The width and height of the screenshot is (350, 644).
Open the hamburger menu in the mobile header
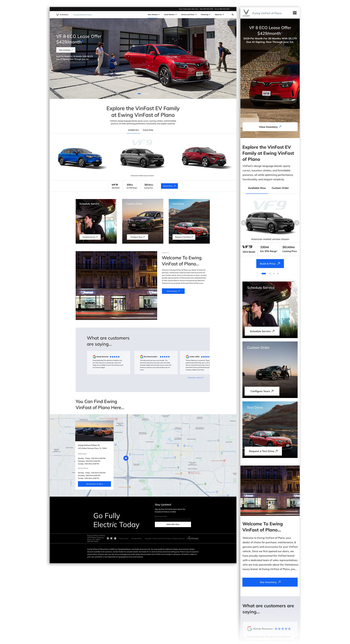tap(295, 13)
